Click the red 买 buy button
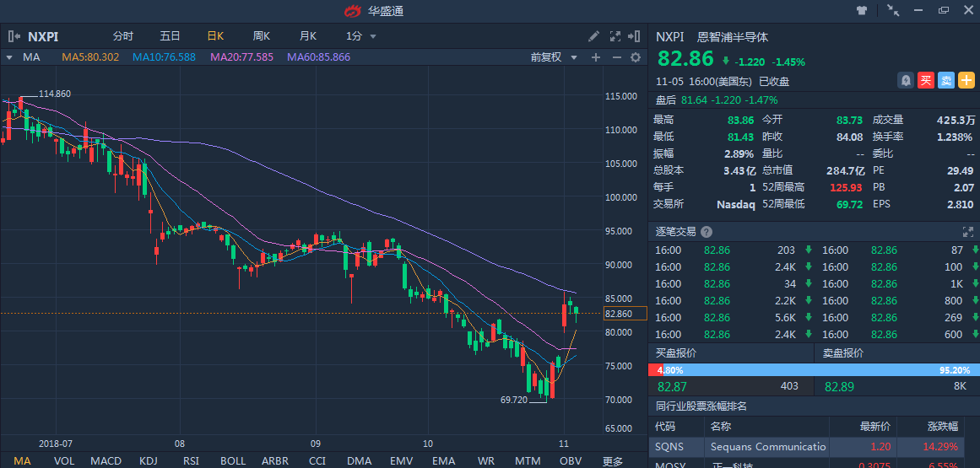 click(x=926, y=80)
